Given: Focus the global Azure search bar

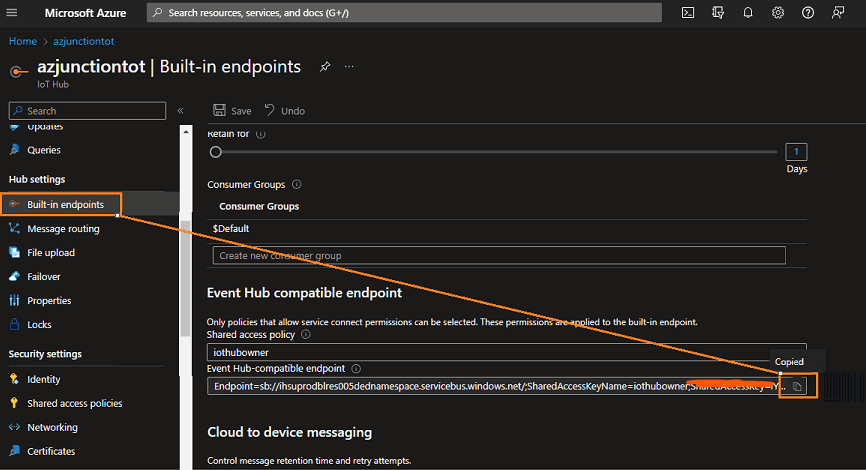Looking at the screenshot, I should (x=404, y=13).
